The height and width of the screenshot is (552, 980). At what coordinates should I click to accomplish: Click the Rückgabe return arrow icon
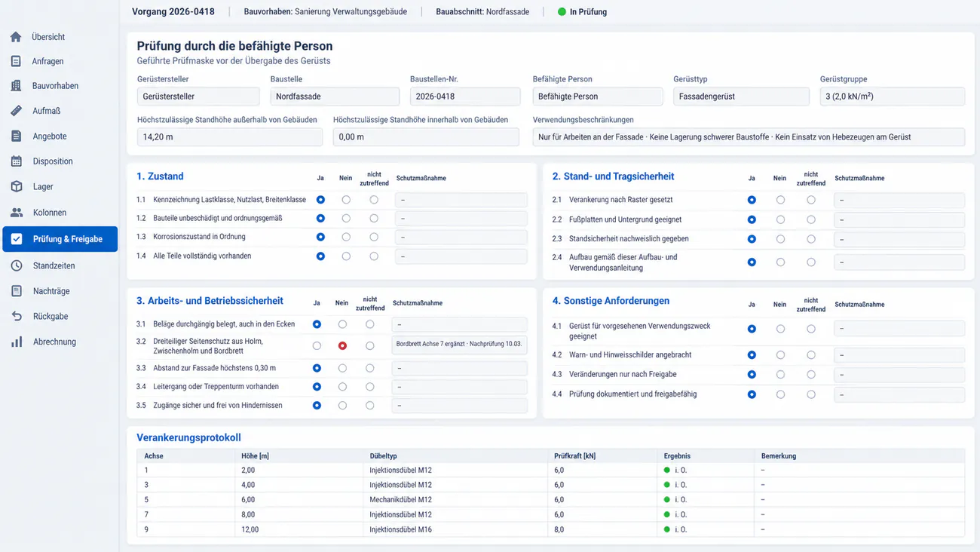17,316
